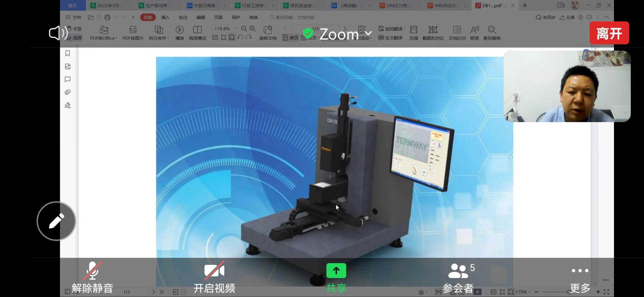
Task: Open the 文件 file menu
Action: pos(73,17)
